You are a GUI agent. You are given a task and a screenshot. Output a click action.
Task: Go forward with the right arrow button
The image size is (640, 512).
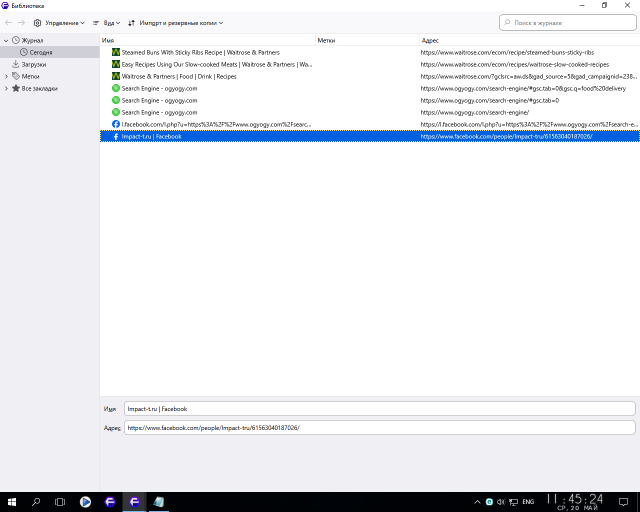tap(21, 23)
